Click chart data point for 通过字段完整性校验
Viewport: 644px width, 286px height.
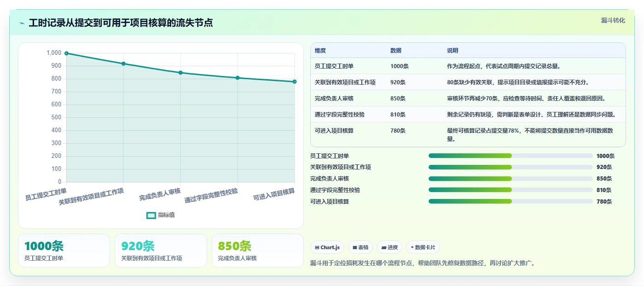(x=238, y=78)
